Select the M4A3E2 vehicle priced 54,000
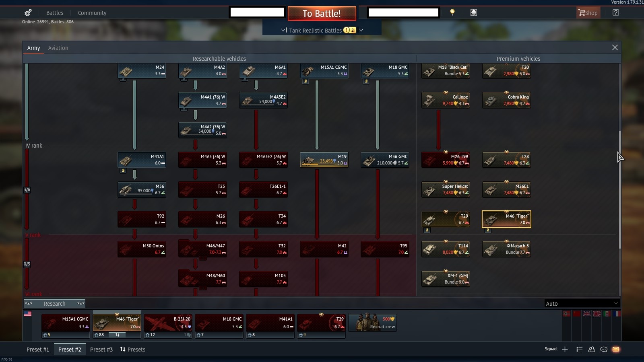 (264, 101)
